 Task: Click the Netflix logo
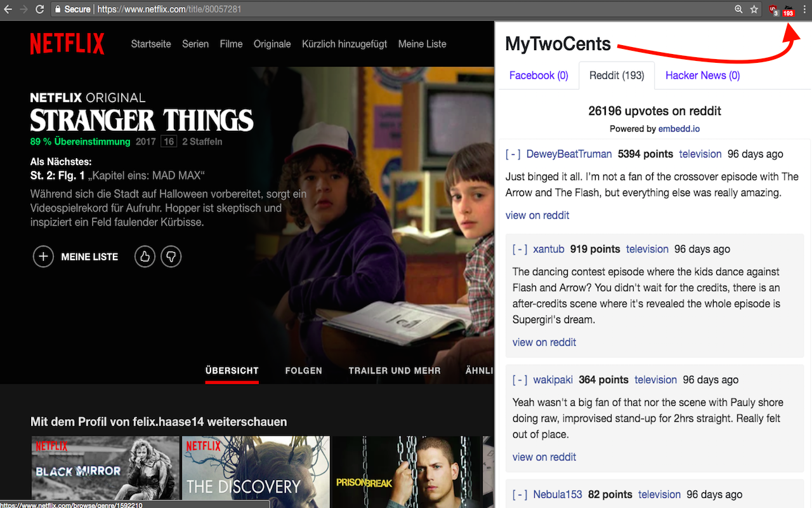click(67, 44)
